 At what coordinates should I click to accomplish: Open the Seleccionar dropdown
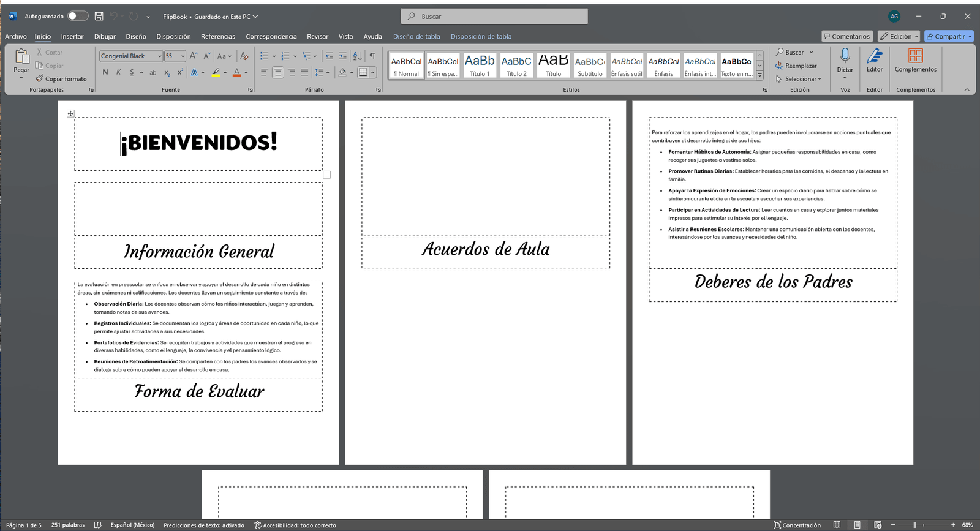[798, 78]
